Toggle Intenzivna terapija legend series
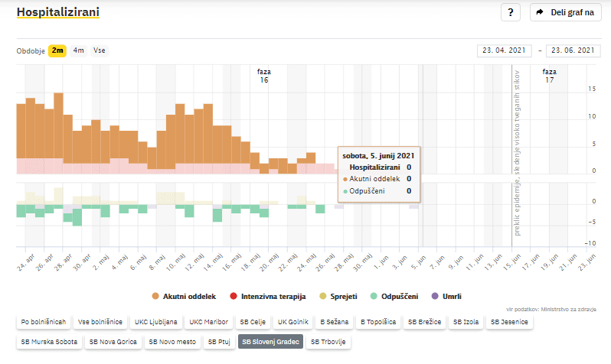 pos(267,296)
